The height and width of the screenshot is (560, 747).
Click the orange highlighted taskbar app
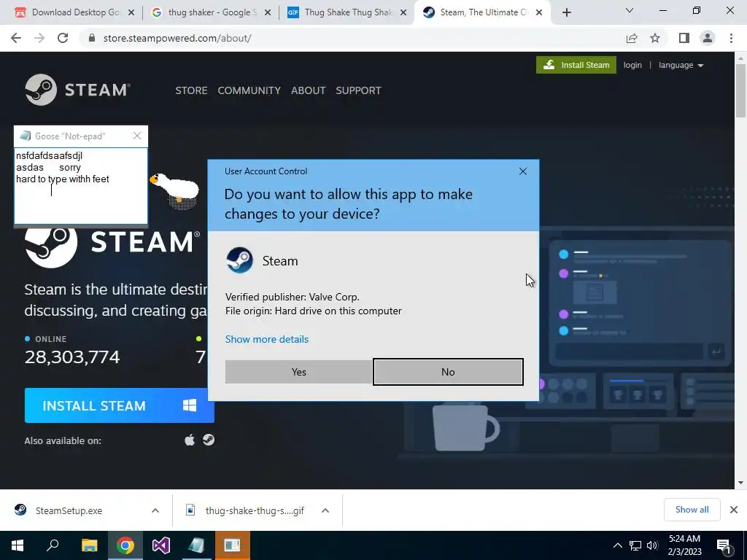[233, 545]
